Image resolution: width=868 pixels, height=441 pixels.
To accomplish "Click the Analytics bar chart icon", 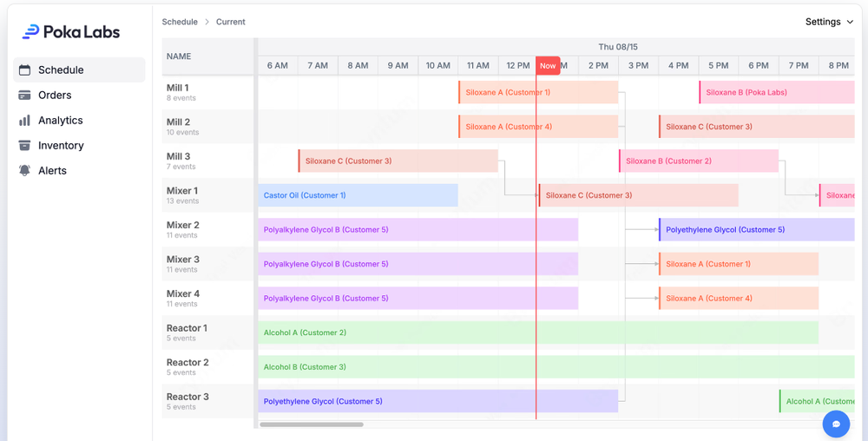I will tap(24, 121).
